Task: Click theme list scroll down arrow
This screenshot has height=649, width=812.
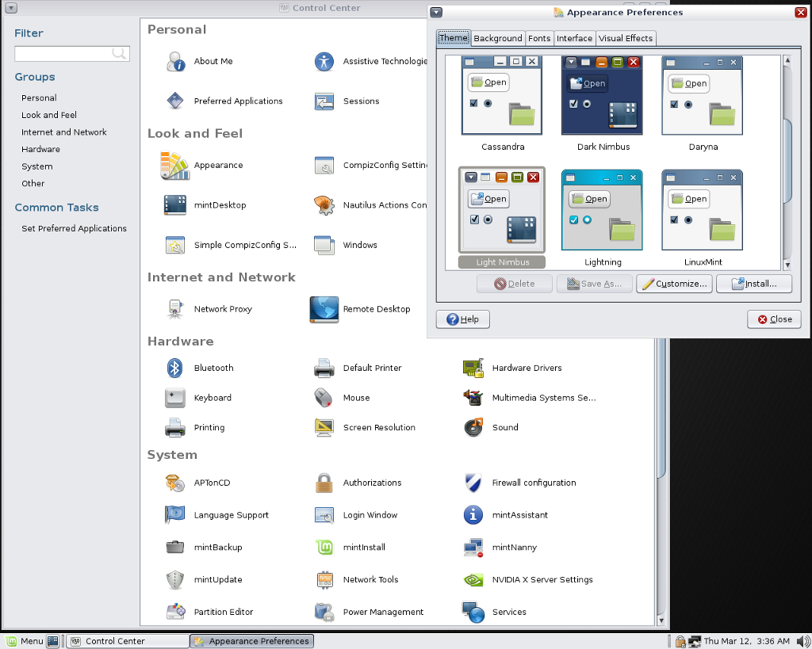Action: pyautogui.click(x=787, y=265)
